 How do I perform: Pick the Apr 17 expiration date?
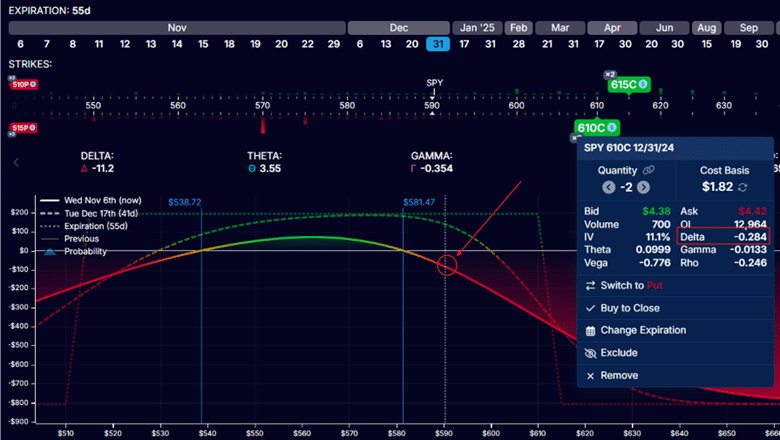598,44
